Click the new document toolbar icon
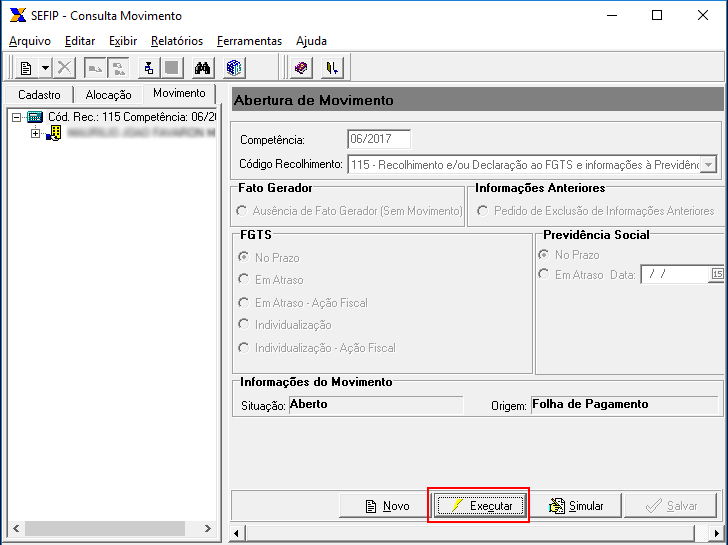This screenshot has height=545, width=728. (x=26, y=68)
